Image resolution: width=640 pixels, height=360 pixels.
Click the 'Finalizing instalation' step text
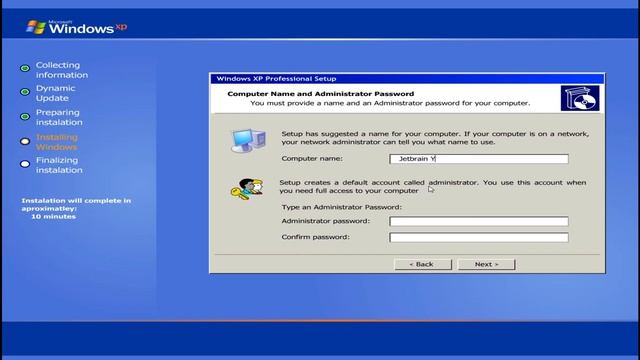(59, 165)
